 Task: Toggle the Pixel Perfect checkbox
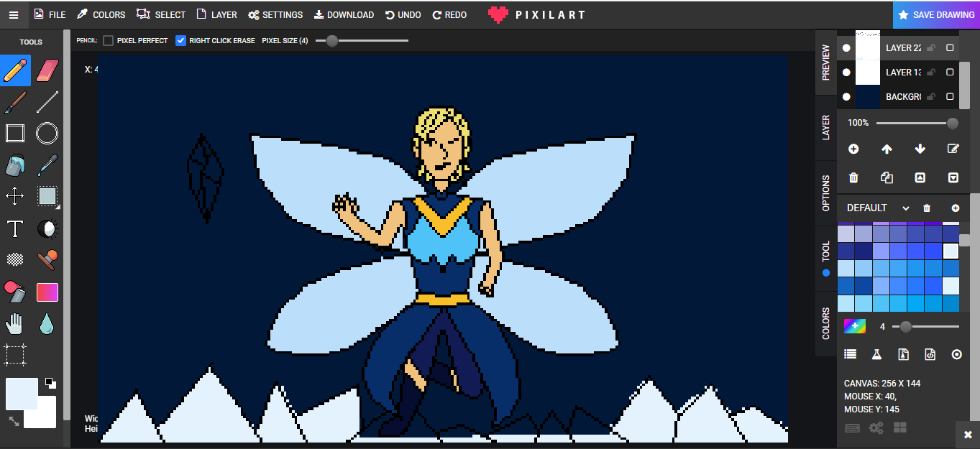tap(109, 40)
